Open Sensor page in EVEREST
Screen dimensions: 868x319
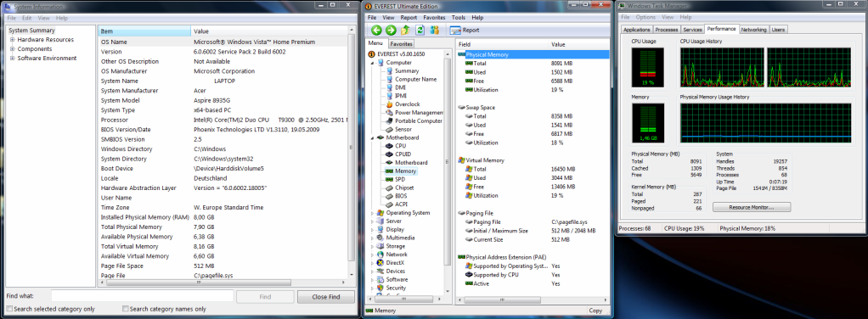coord(403,129)
